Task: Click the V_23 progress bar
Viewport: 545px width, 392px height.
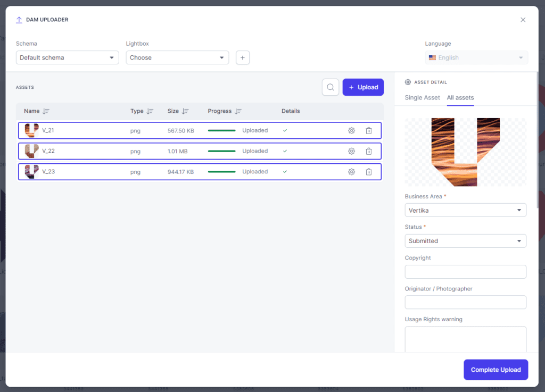Action: (222, 171)
